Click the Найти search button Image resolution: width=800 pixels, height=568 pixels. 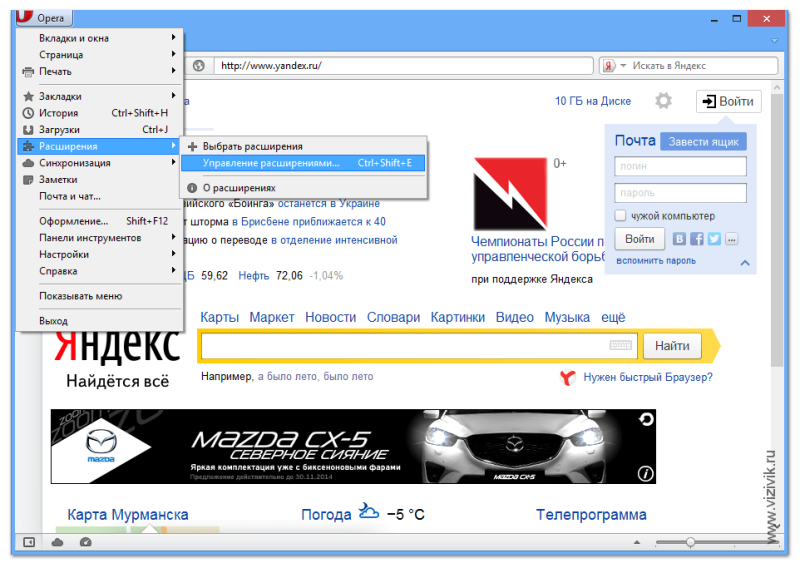672,346
